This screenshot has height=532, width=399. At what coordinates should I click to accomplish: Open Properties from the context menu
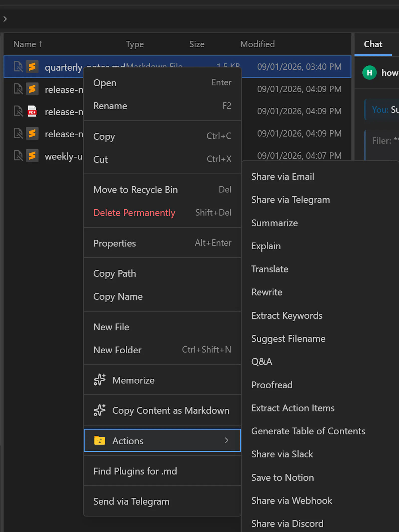tap(162, 243)
